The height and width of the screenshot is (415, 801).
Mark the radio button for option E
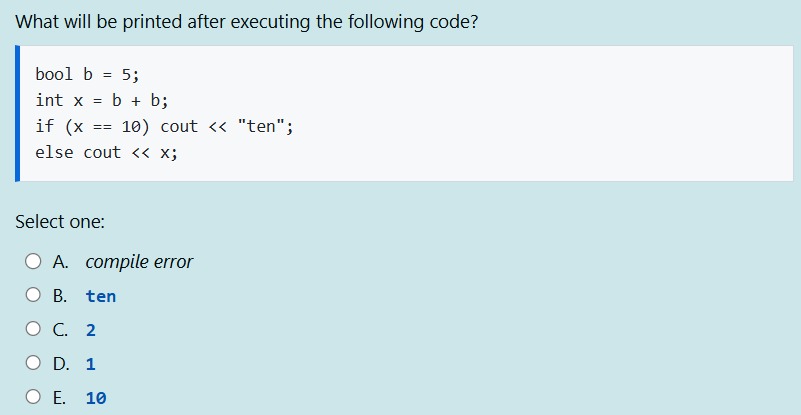click(x=33, y=396)
